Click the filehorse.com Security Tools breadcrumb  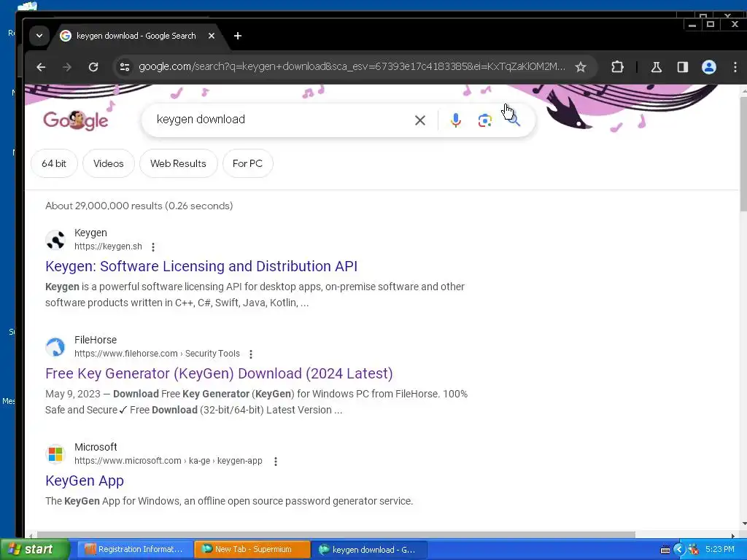coord(157,354)
